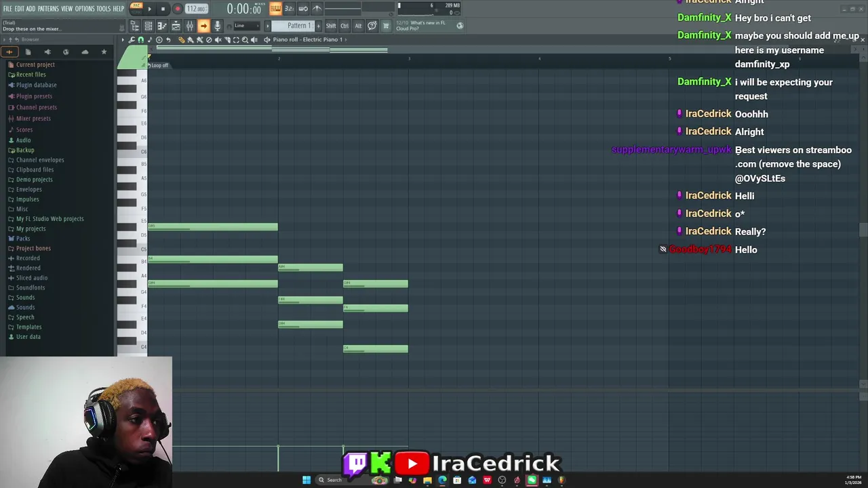Toggle the countdown before recording button
Viewport: 868px width, 488px height.
(x=290, y=9)
